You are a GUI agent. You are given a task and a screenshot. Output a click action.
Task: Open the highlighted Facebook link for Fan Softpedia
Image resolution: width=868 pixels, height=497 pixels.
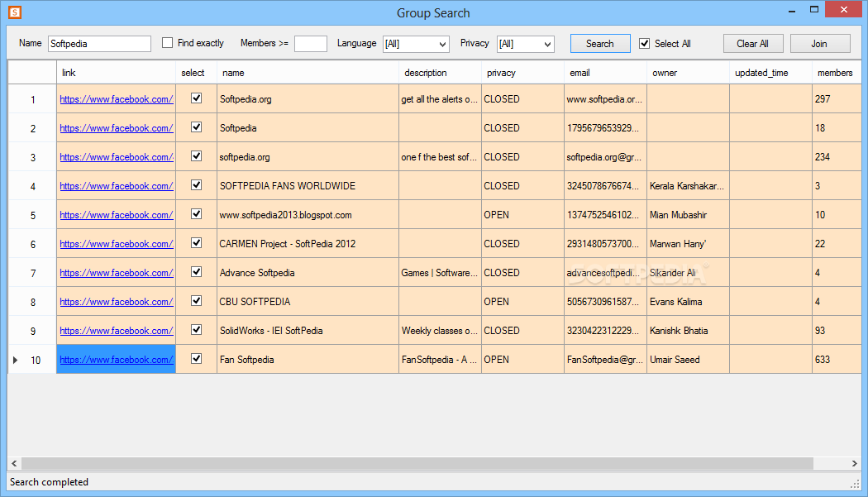(x=117, y=360)
